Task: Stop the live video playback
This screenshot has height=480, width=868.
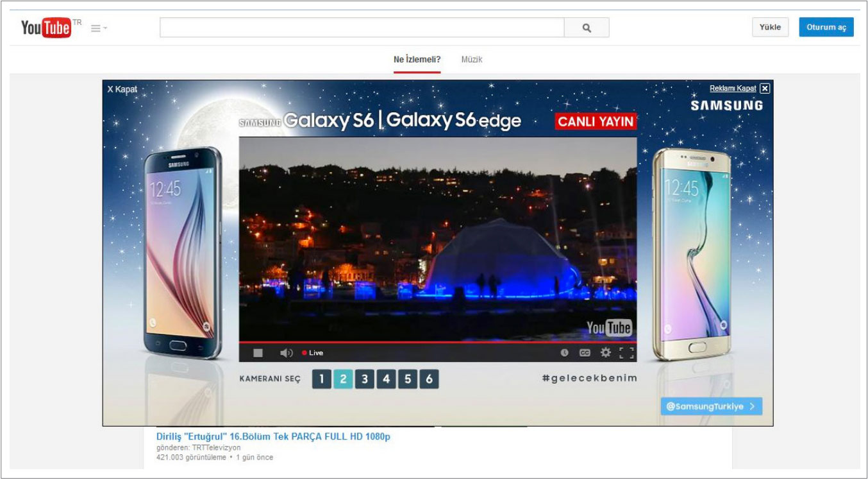Action: 258,353
